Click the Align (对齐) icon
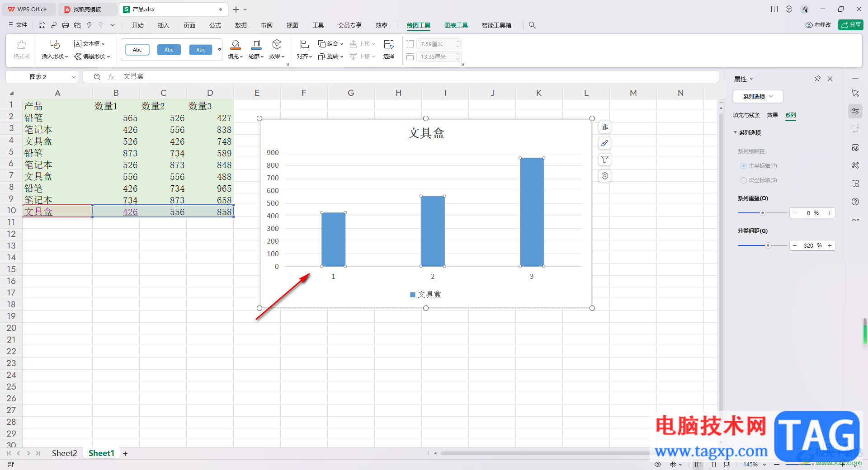This screenshot has width=868, height=470. 304,44
